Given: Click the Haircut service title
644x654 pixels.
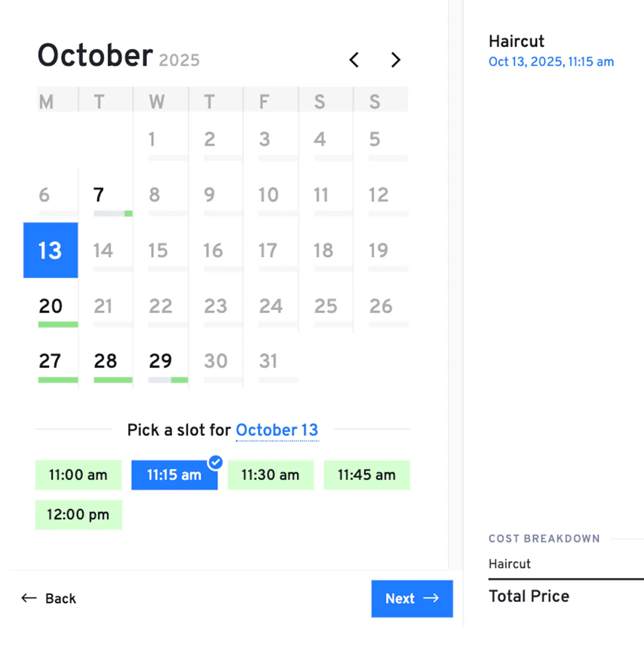Looking at the screenshot, I should [516, 41].
